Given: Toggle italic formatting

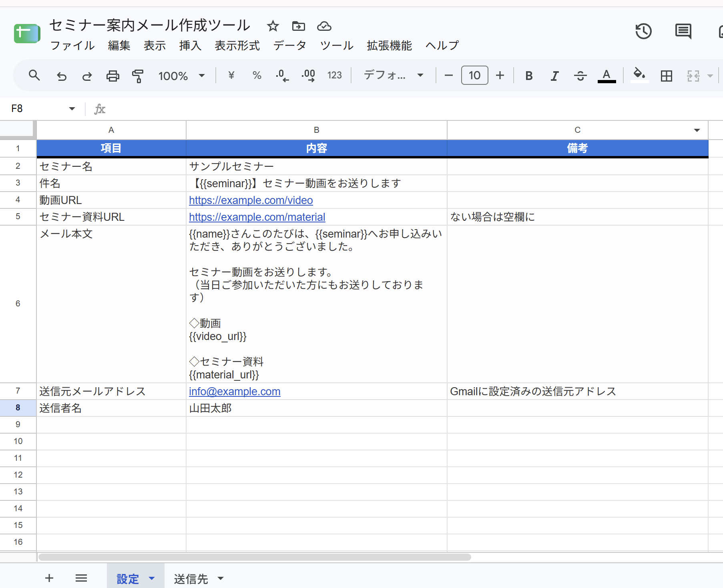Looking at the screenshot, I should (x=554, y=76).
